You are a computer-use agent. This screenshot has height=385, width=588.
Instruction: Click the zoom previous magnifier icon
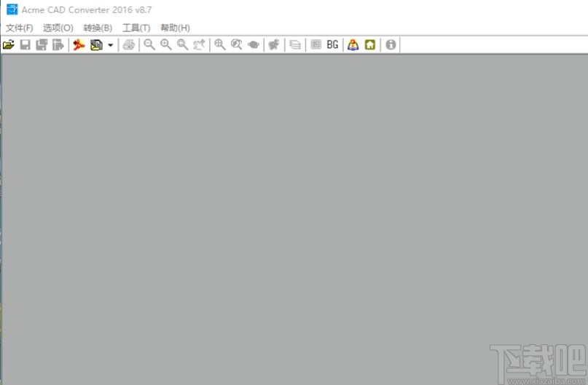click(x=236, y=45)
